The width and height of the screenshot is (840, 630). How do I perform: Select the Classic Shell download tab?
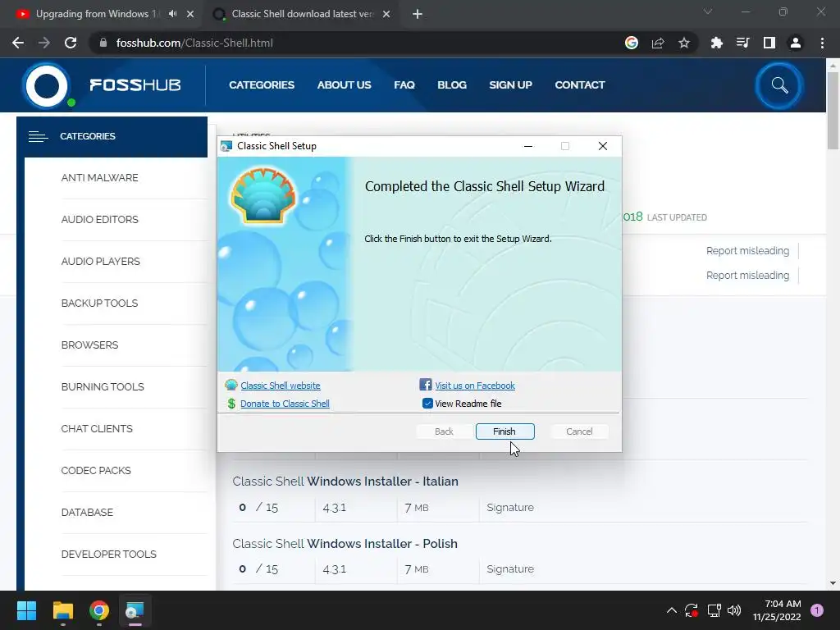click(302, 14)
